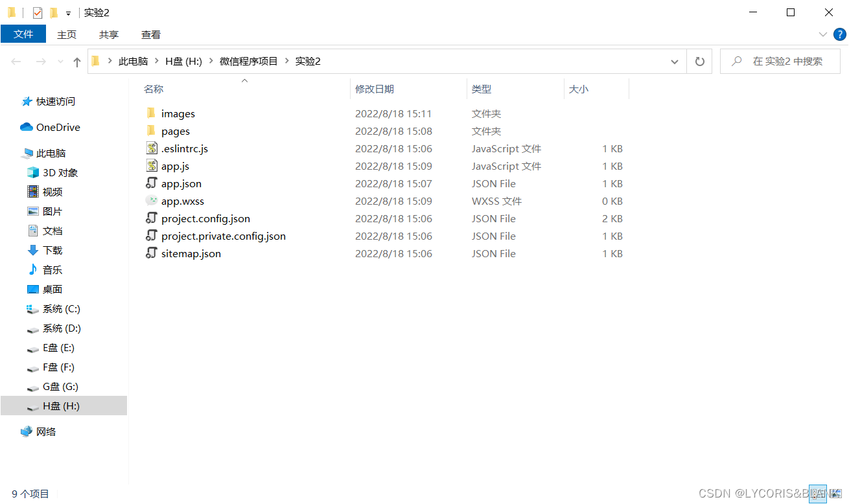Open the Help question mark icon

[x=840, y=34]
